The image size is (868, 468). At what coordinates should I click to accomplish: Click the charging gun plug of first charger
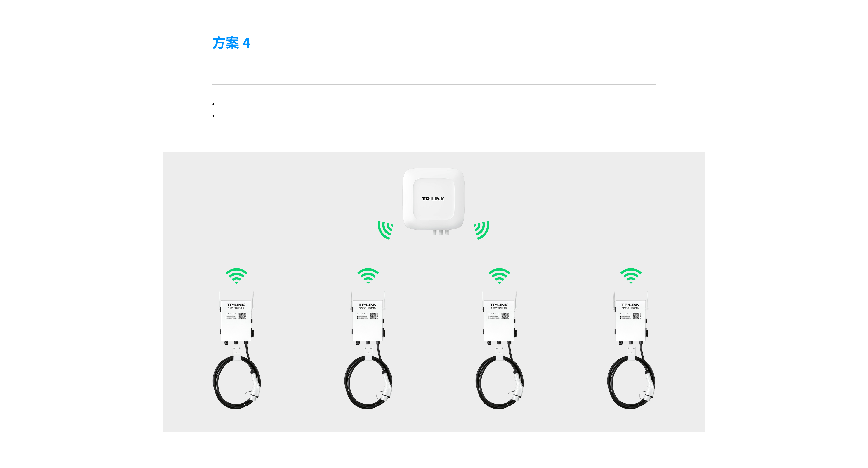[x=254, y=386]
